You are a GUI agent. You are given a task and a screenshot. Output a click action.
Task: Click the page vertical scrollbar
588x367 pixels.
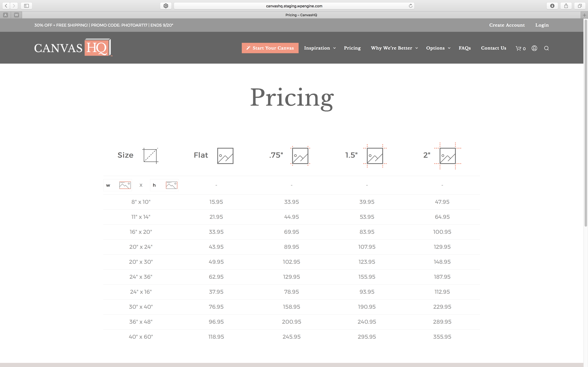click(586, 121)
